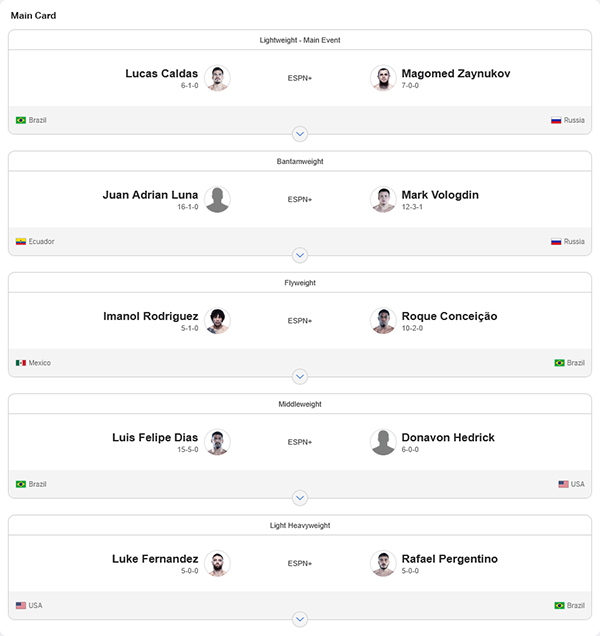Click Donavon Hedrick placeholder avatar

[383, 442]
